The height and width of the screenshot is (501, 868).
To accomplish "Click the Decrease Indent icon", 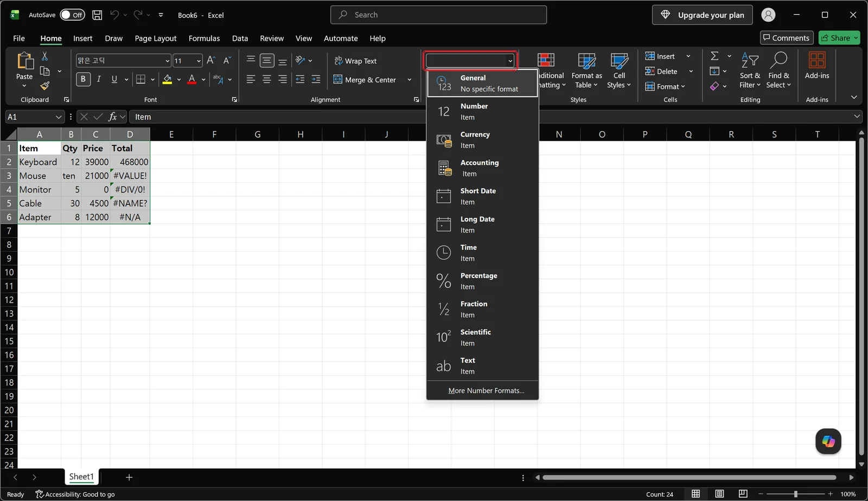I will click(x=300, y=79).
